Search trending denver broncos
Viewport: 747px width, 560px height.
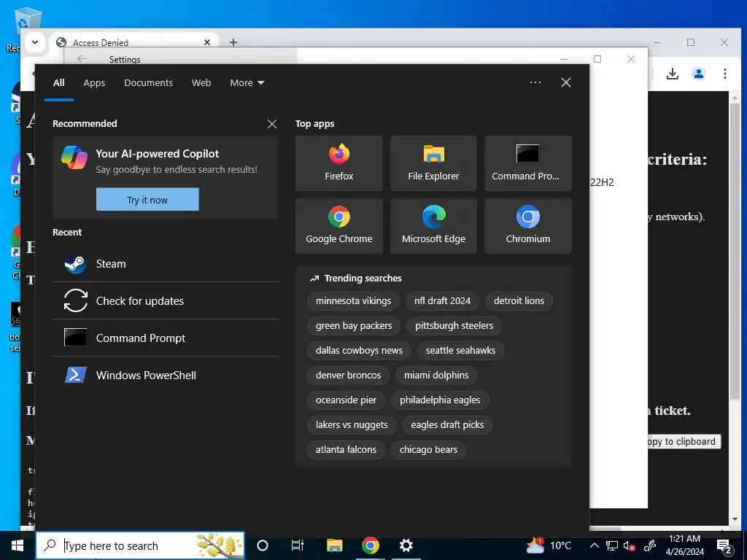pos(348,376)
